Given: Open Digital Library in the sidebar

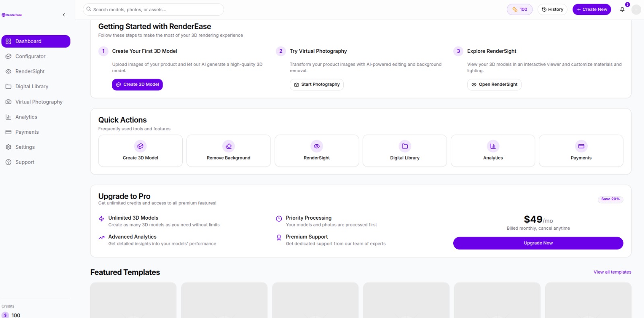Looking at the screenshot, I should tap(36, 86).
